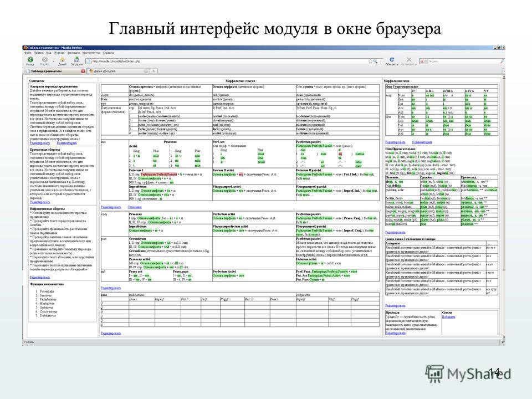Viewport: 532px width, 399px height.
Task: Click Редактировать under Инфинитивные обороты
Action: (x=40, y=278)
